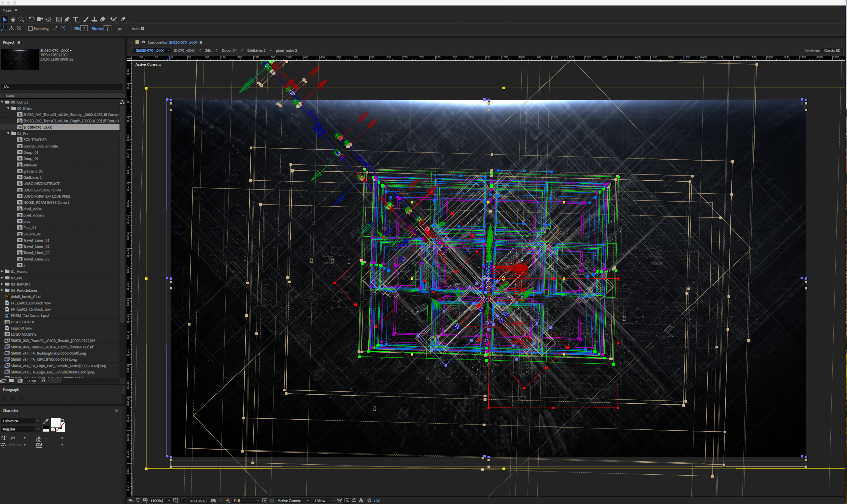Select the Hand tool

13,19
